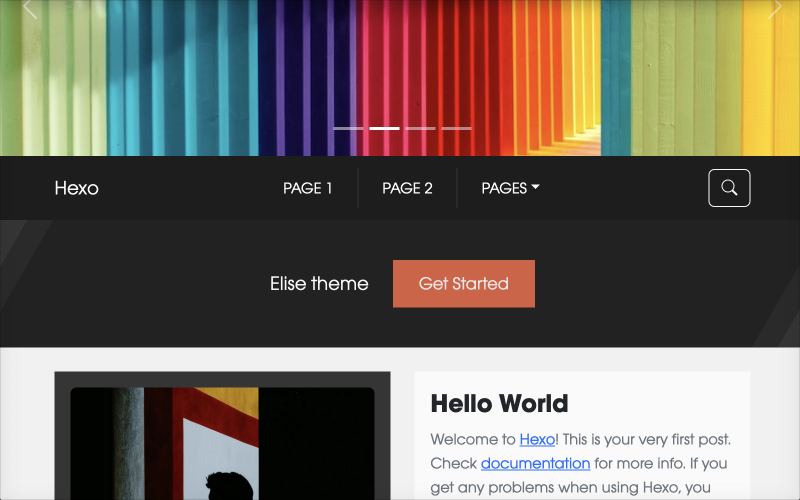Expand the PAGES dropdown menu
Screen dimensions: 800x500
510,188
